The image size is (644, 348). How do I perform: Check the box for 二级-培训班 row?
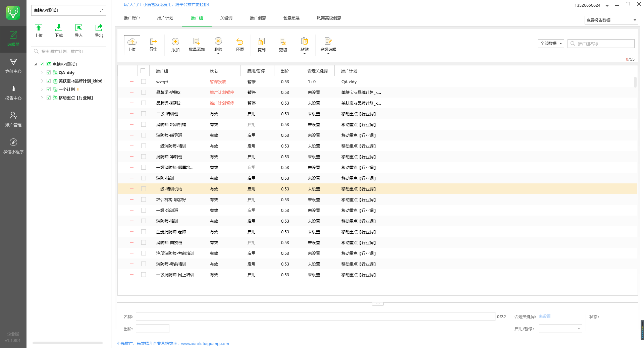pos(144,114)
